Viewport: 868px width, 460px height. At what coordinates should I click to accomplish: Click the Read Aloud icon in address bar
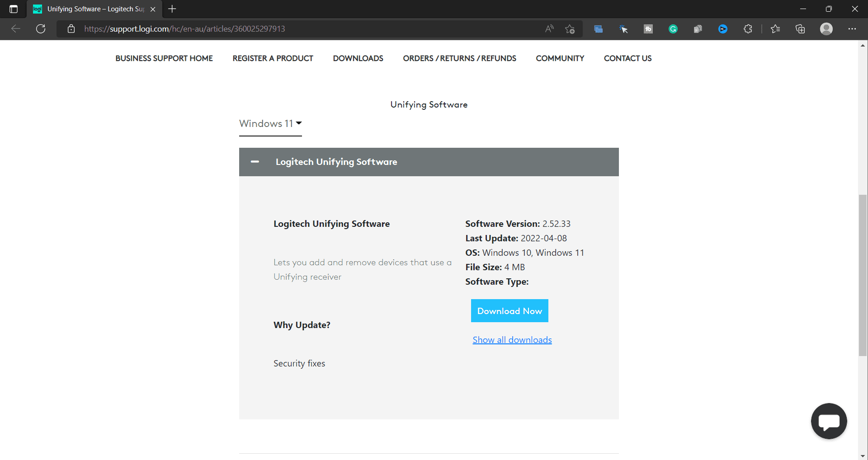coord(549,29)
